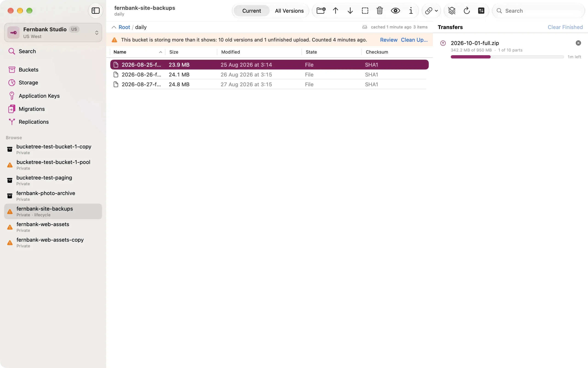Select the 2026-08-26 file row
The height and width of the screenshot is (368, 588).
pos(269,75)
